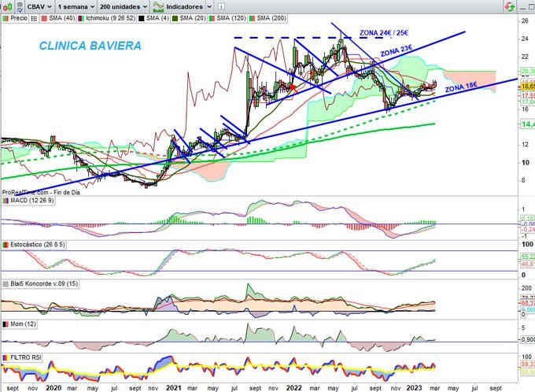
Task: Click the Mom (12) label color icon
Action: pyautogui.click(x=6, y=324)
